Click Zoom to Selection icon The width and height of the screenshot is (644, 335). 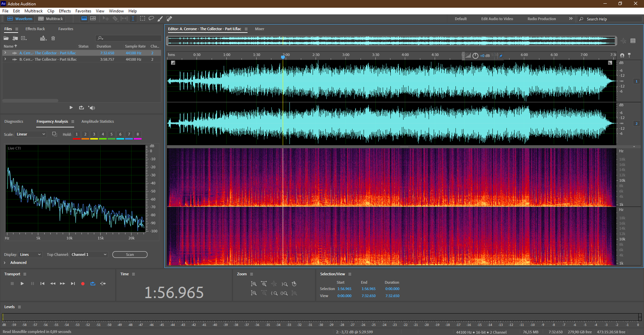(x=284, y=293)
